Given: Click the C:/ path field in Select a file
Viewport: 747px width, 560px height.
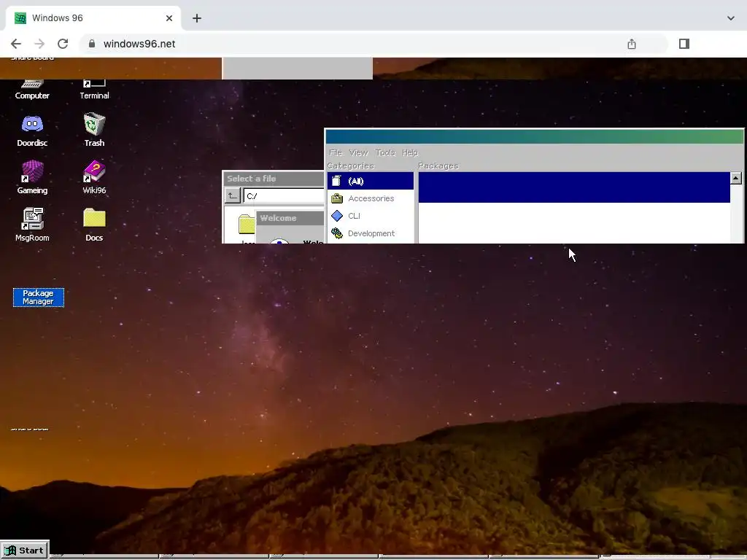Looking at the screenshot, I should 284,195.
